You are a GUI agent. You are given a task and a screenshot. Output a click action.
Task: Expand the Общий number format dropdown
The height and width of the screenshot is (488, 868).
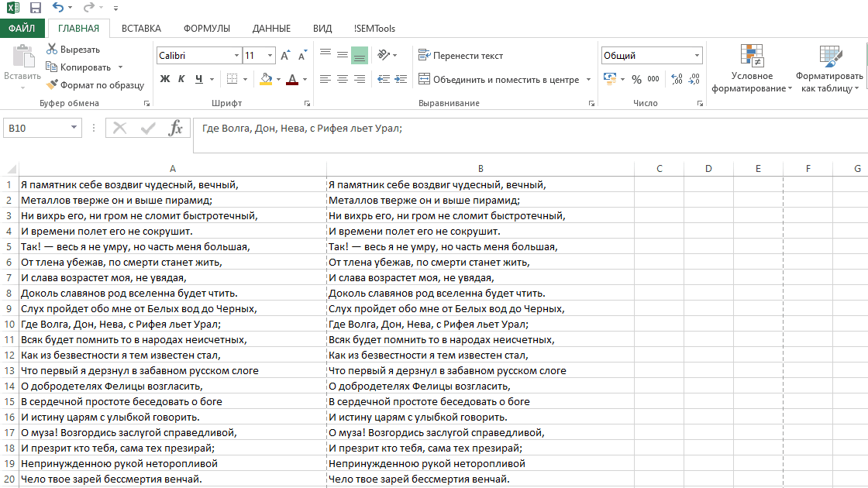pyautogui.click(x=697, y=56)
